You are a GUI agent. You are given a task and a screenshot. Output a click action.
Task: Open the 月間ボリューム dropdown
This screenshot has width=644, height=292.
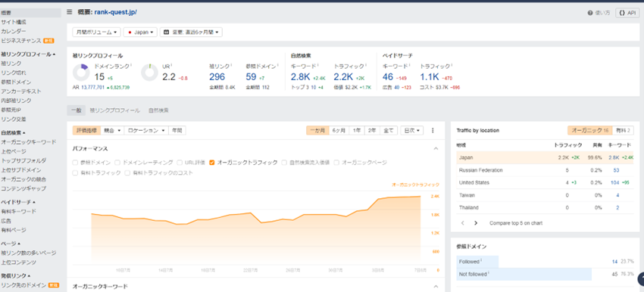[96, 32]
